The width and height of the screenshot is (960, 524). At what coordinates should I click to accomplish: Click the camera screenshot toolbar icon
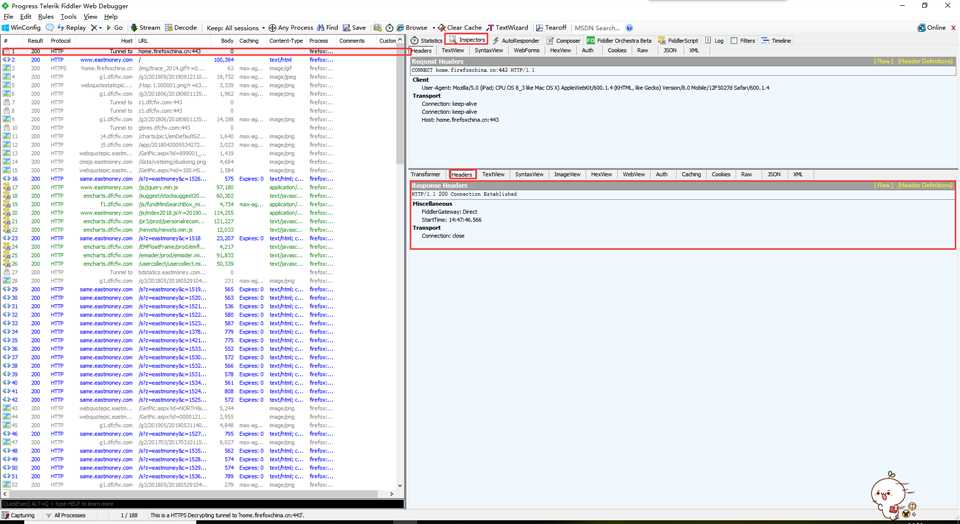[x=378, y=28]
